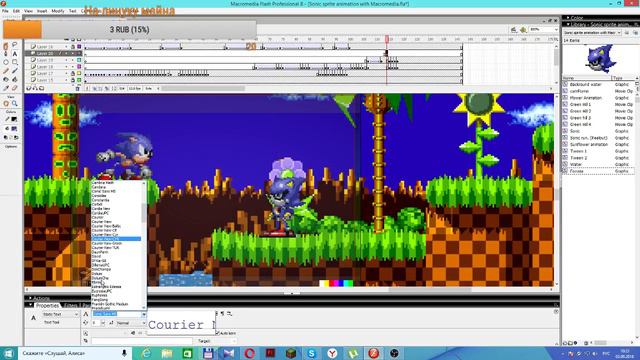The height and width of the screenshot is (360, 640).
Task: Open the Modify menu
Action: tap(58, 11)
